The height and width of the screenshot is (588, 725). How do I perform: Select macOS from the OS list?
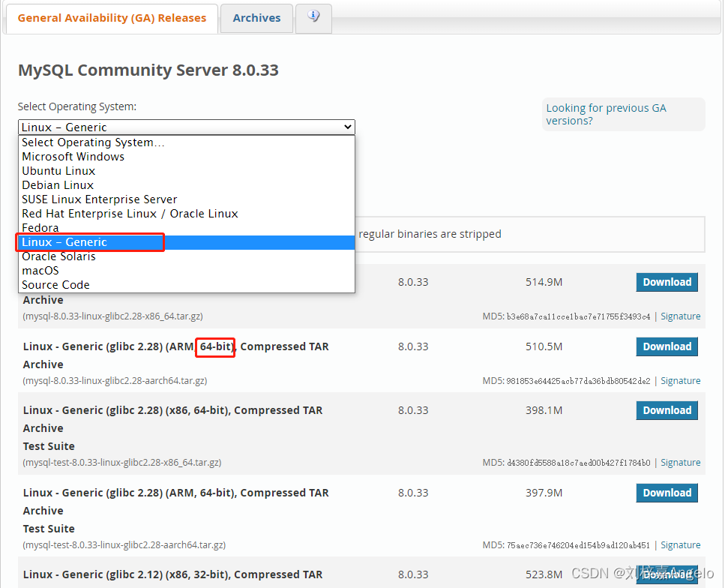click(187, 271)
